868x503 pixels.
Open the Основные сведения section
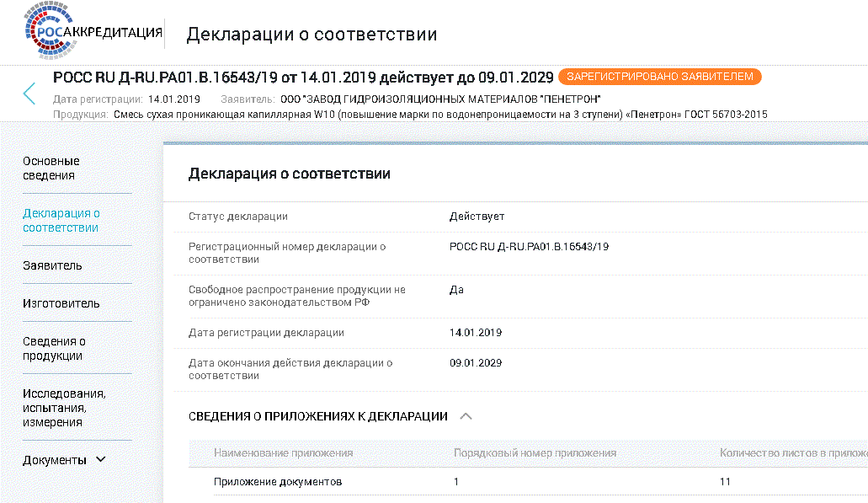click(51, 168)
